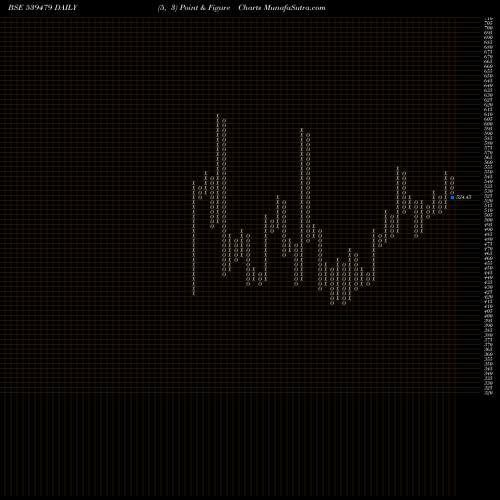Click the "BSE 539479 DAILY" chart title
Image resolution: width=500 pixels, height=500 pixels.
[x=43, y=8]
